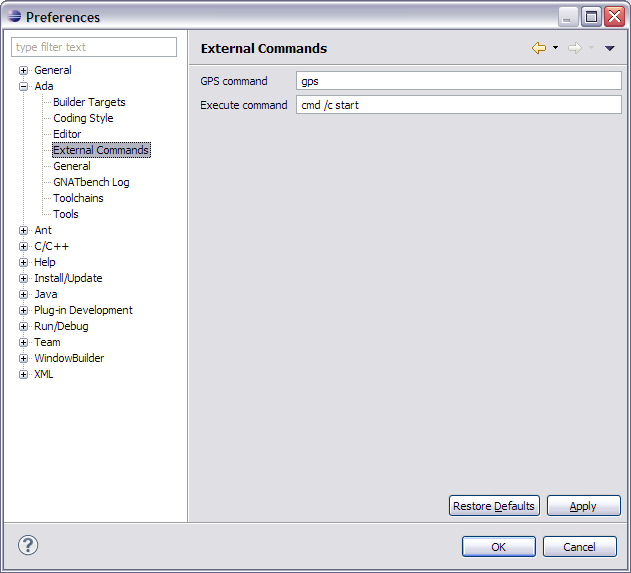The height and width of the screenshot is (573, 631).
Task: Expand the Help tree node
Action: click(23, 262)
